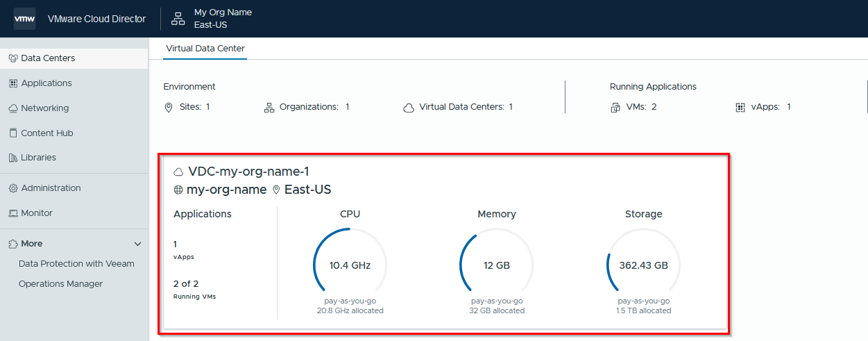Click the Organizations hierarchy icon in Environment

270,108
